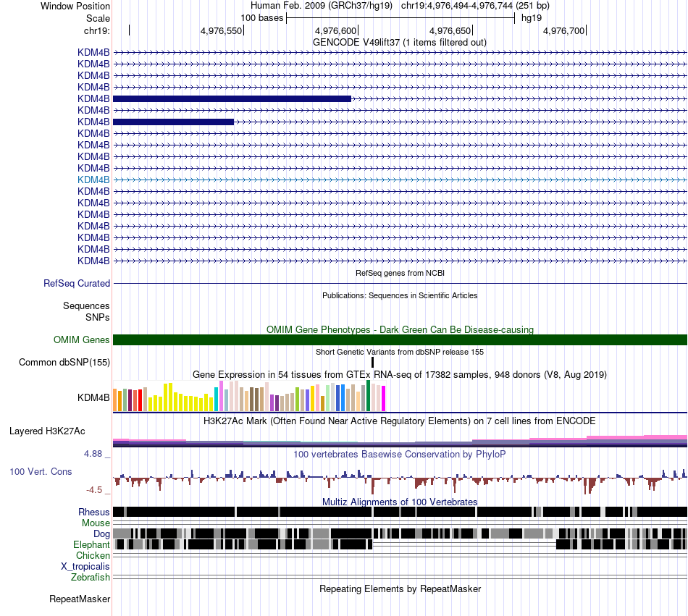Open the GENCODE V49lift37 track title
The height and width of the screenshot is (616, 688).
pyautogui.click(x=399, y=43)
